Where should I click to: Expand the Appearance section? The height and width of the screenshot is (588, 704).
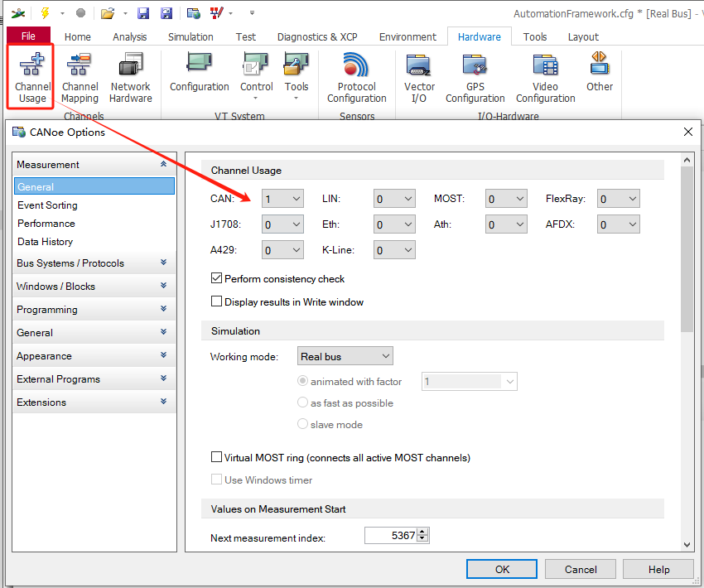(x=94, y=356)
